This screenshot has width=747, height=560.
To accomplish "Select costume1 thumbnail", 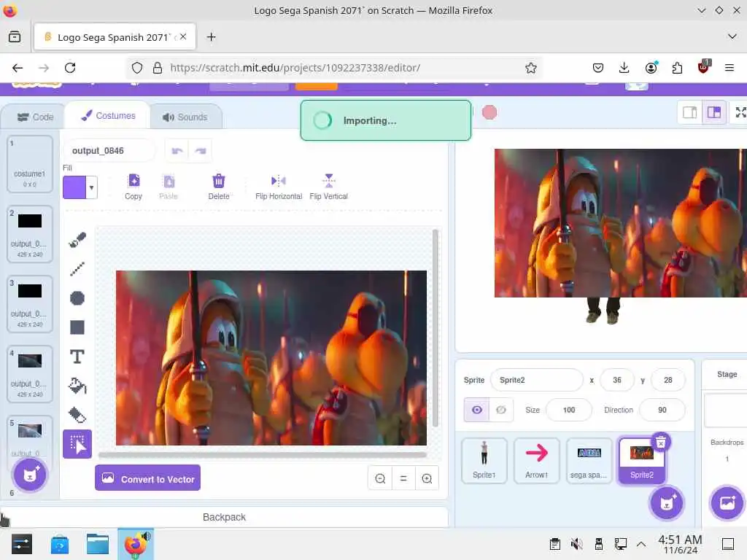I will point(29,164).
